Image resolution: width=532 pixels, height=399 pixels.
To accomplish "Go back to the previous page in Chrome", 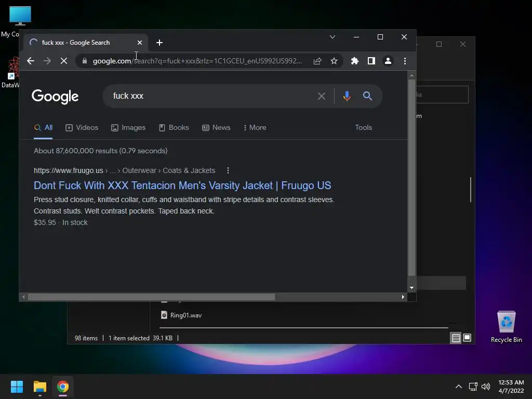I will tap(31, 61).
